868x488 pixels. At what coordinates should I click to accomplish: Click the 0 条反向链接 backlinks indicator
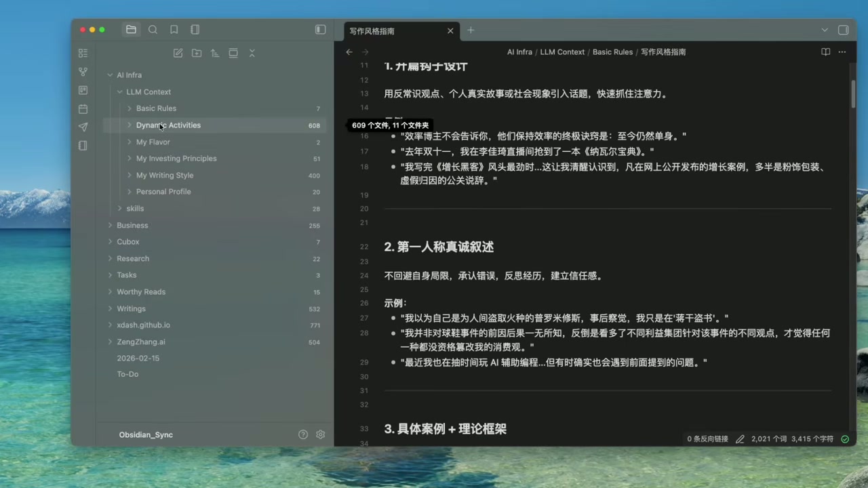pos(707,439)
